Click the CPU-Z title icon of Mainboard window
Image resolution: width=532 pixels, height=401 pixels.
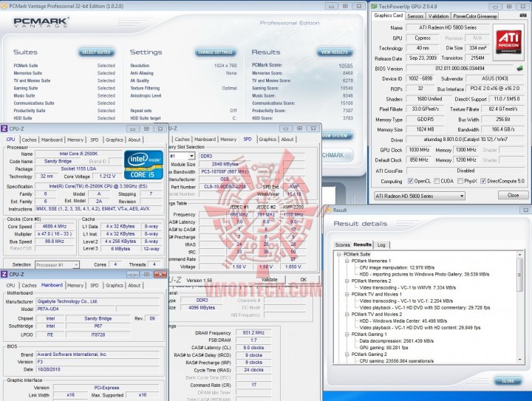(x=4, y=274)
